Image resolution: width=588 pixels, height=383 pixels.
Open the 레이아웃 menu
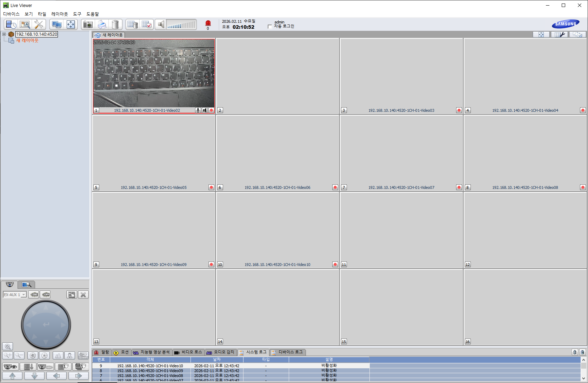click(60, 14)
